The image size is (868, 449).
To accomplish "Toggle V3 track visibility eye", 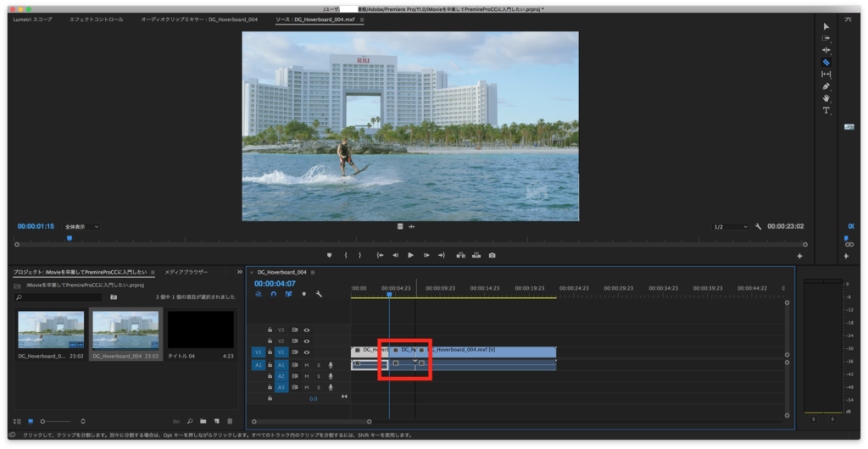I will (307, 330).
